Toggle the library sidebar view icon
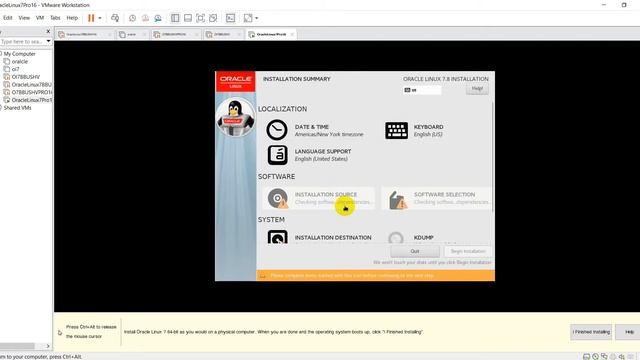 [175, 18]
